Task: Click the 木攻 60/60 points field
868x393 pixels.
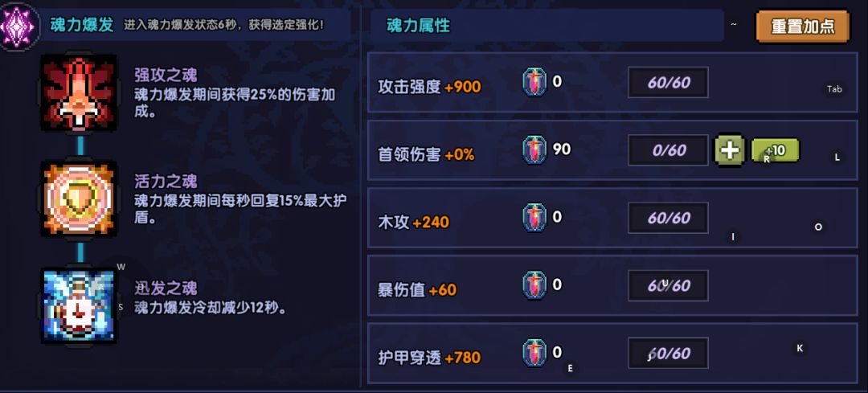Action: [x=669, y=218]
